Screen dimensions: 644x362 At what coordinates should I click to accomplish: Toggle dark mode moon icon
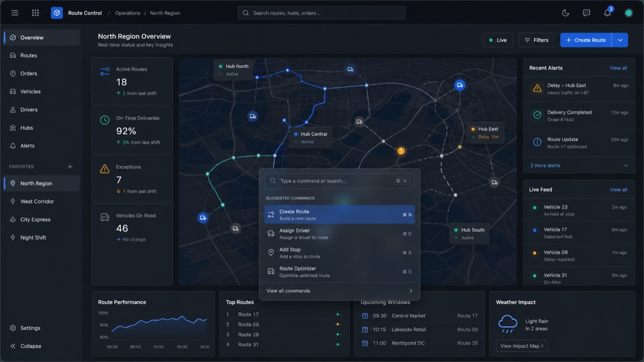[x=566, y=13]
